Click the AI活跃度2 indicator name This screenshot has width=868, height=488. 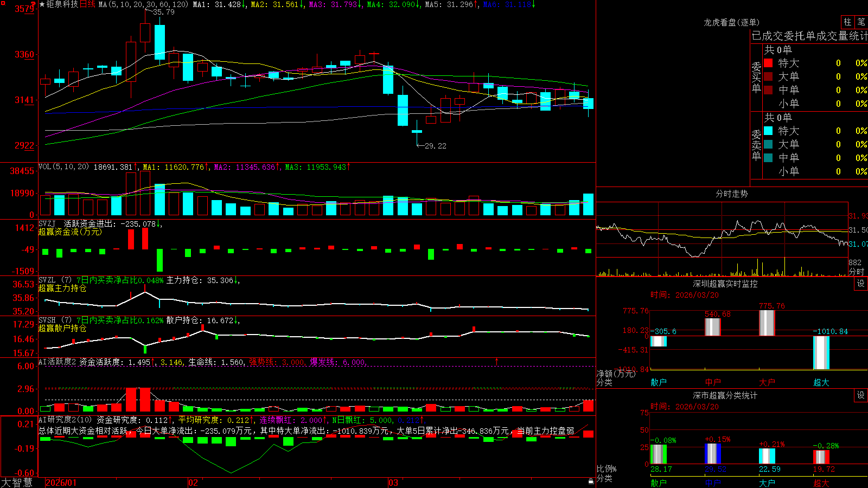click(x=58, y=362)
